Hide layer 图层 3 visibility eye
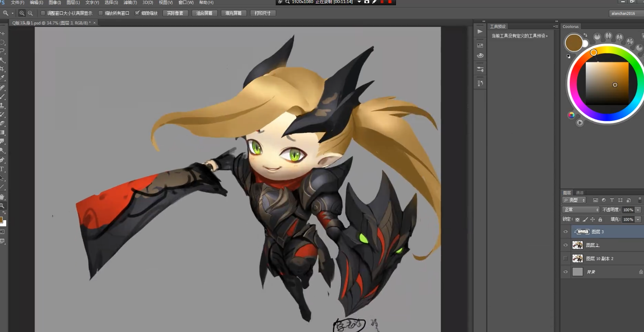 click(566, 232)
